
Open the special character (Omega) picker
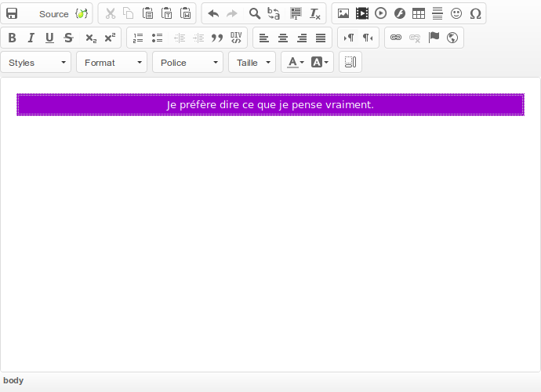475,13
